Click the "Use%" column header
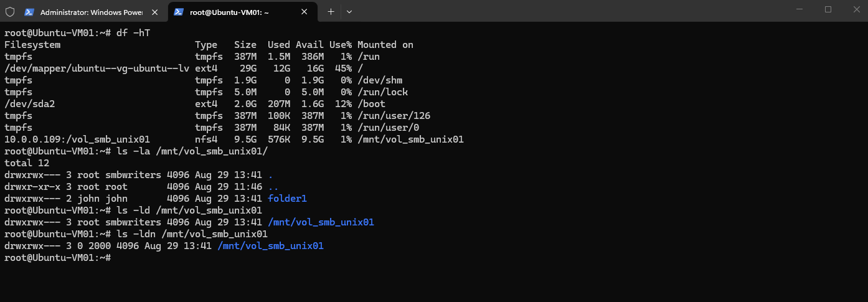The image size is (868, 302). tap(341, 45)
